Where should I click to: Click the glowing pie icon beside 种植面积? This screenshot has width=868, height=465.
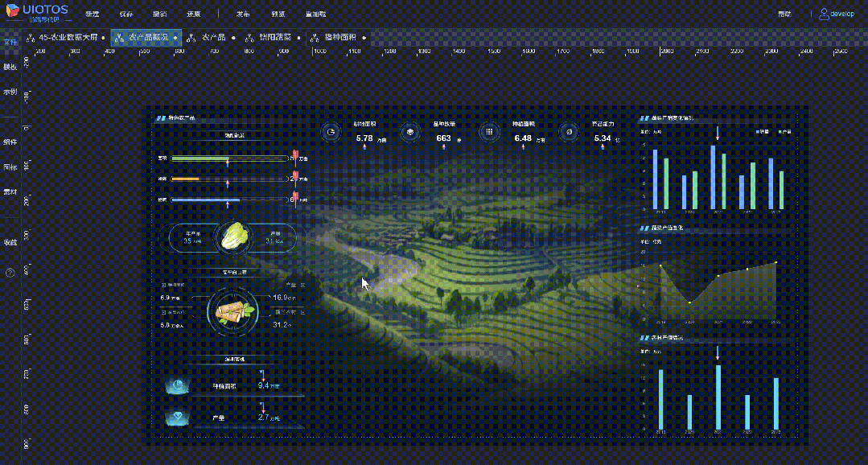coord(179,385)
